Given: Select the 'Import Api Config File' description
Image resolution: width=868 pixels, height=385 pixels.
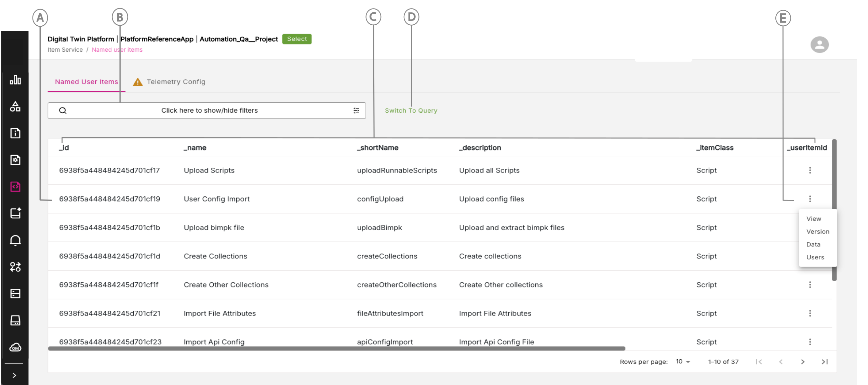Looking at the screenshot, I should [496, 342].
